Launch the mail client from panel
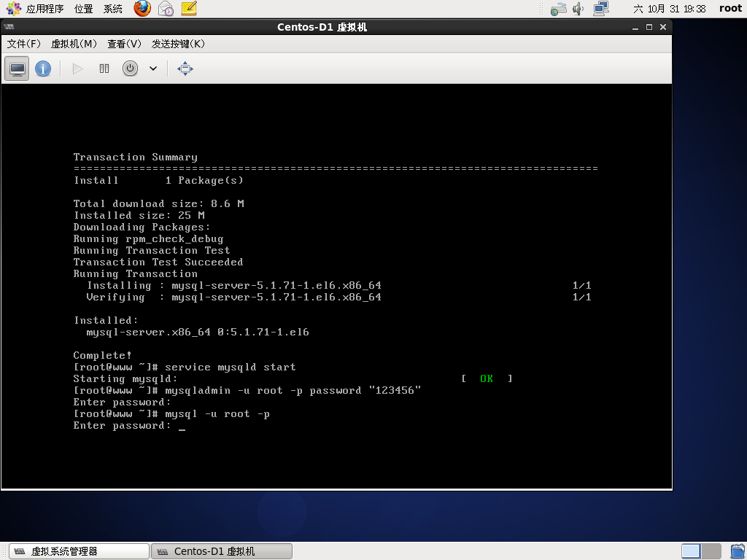Viewport: 747px width, 560px height. [x=166, y=9]
